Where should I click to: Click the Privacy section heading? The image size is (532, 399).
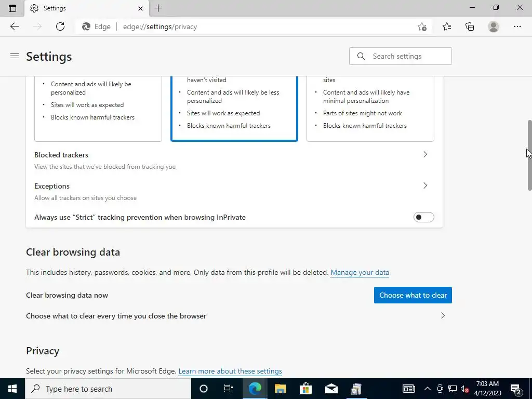pyautogui.click(x=43, y=351)
